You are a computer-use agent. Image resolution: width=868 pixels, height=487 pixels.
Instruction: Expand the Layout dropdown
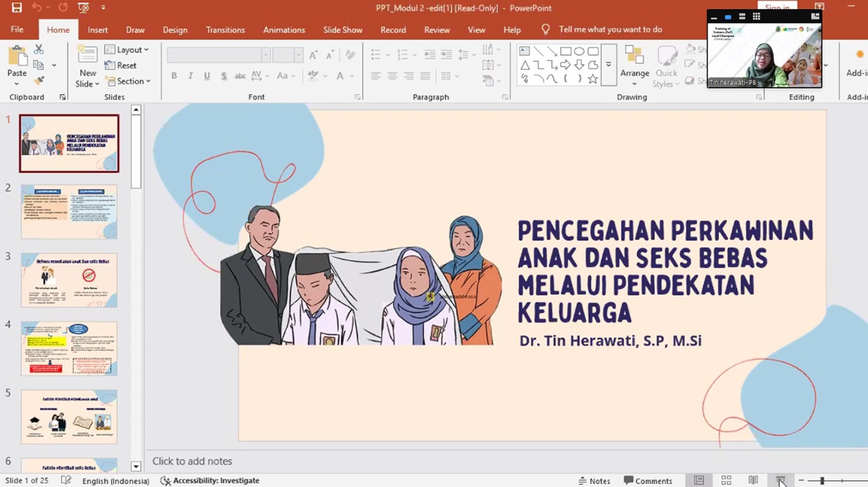[x=127, y=49]
